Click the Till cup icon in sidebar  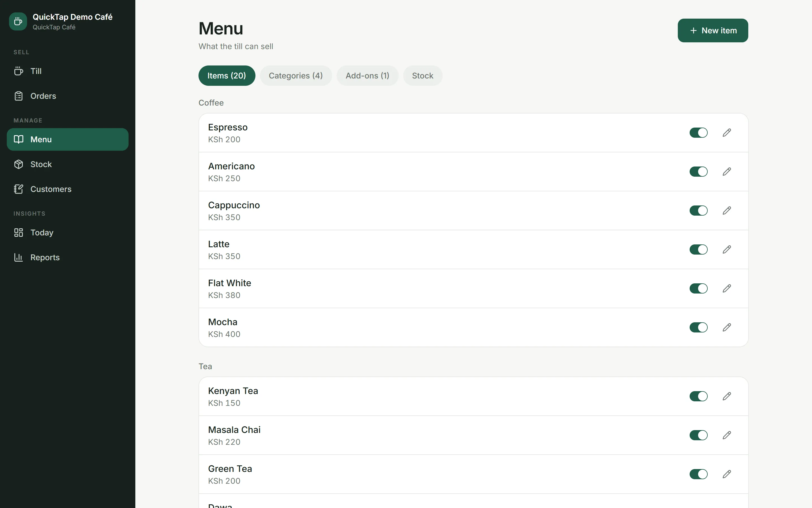18,71
